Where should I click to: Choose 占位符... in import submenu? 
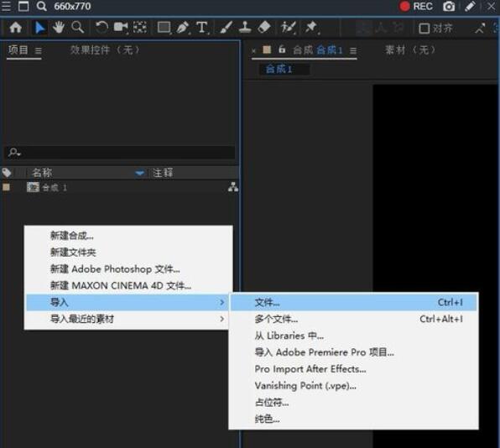(354, 402)
